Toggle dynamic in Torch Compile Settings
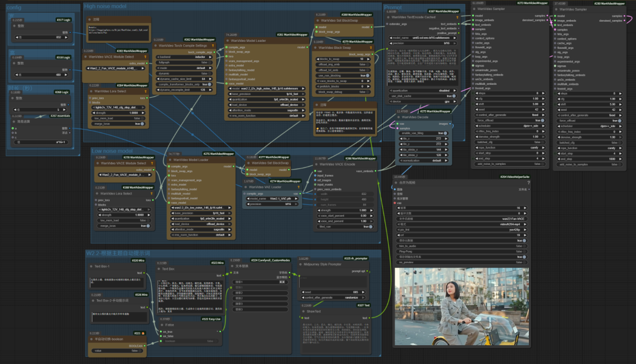 point(184,74)
